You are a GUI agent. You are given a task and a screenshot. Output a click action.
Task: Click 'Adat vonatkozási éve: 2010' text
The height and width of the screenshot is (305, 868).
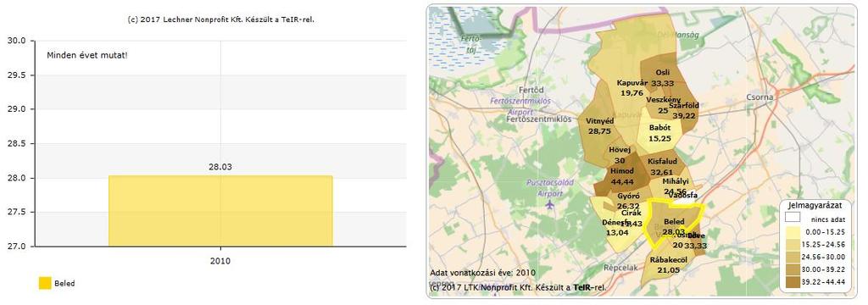tap(482, 273)
